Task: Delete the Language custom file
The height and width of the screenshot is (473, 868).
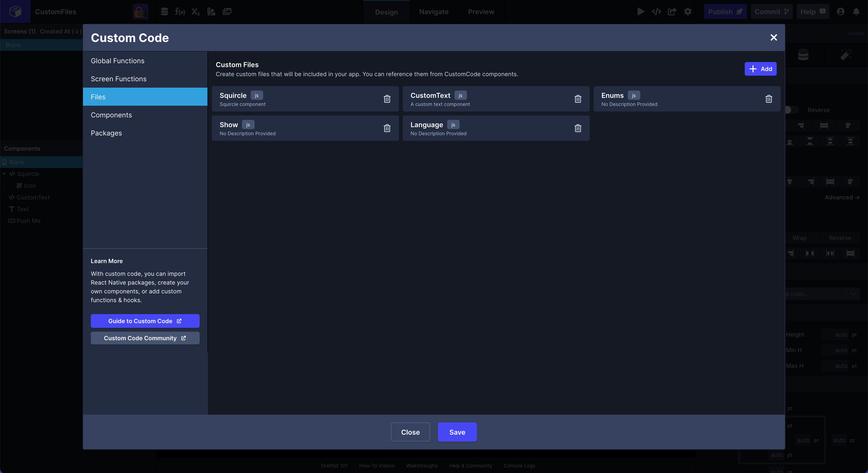Action: [578, 128]
